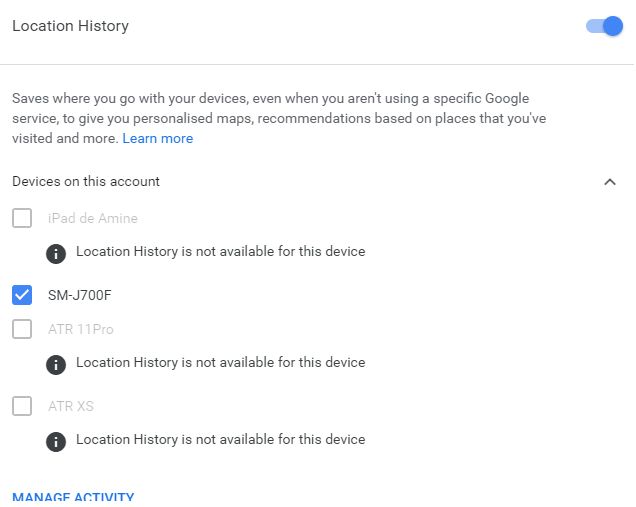Open the Learn more link
Viewport: 636px width, 507px height.
point(157,139)
